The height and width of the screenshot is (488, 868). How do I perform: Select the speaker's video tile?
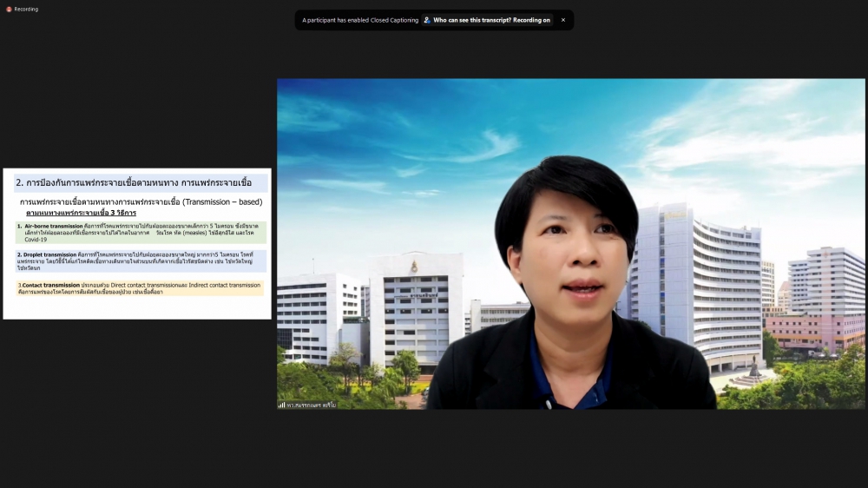coord(570,243)
